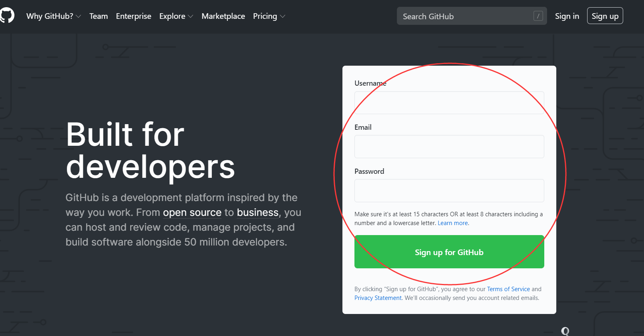
Task: Open the Terms of Service link
Action: click(x=508, y=289)
